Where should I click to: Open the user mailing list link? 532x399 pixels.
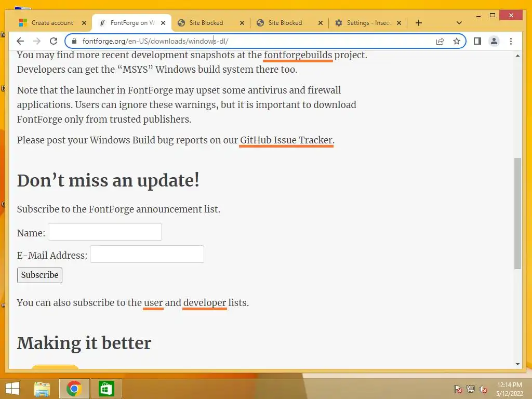click(x=153, y=303)
